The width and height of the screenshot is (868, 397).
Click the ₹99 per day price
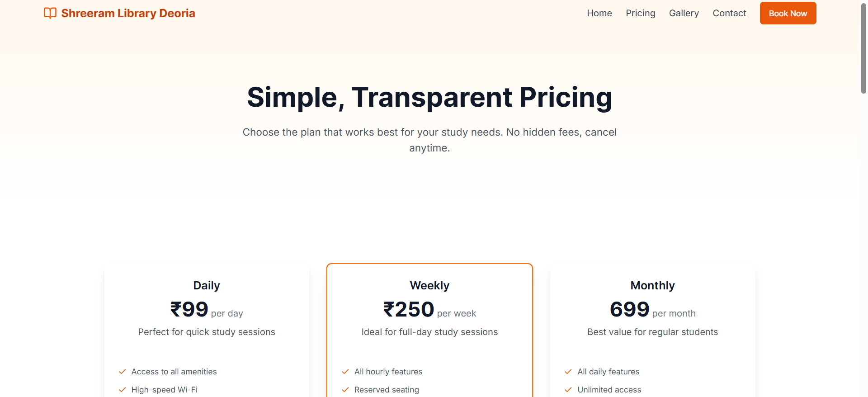click(x=207, y=310)
